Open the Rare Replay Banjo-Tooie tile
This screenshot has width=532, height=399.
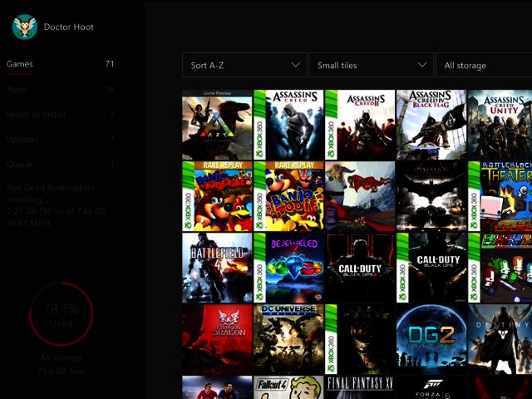(288, 196)
